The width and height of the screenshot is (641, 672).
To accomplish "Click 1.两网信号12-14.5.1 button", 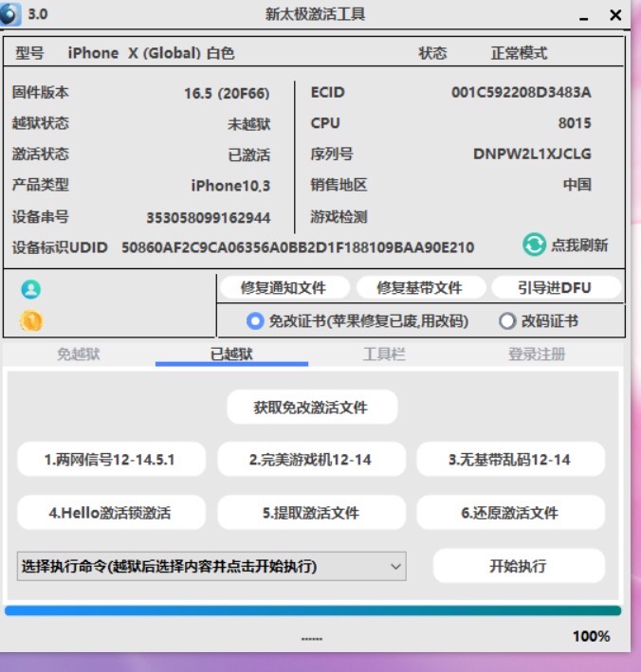I will coord(111,460).
